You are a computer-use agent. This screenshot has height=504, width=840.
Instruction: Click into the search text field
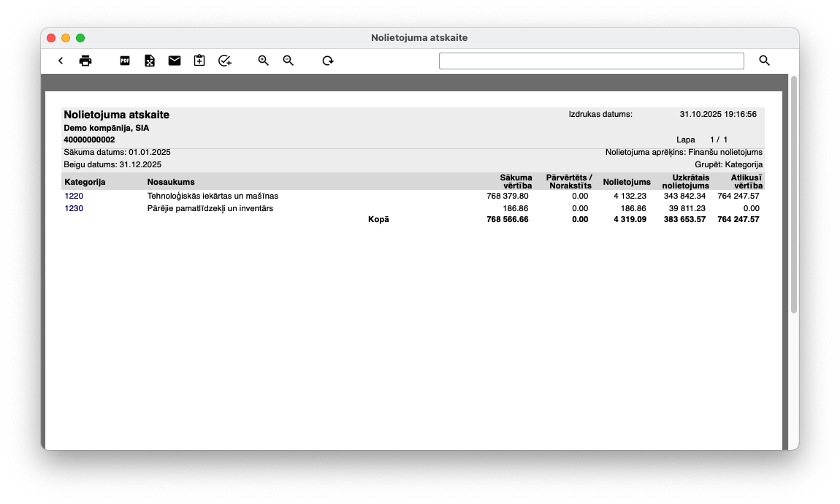click(591, 61)
